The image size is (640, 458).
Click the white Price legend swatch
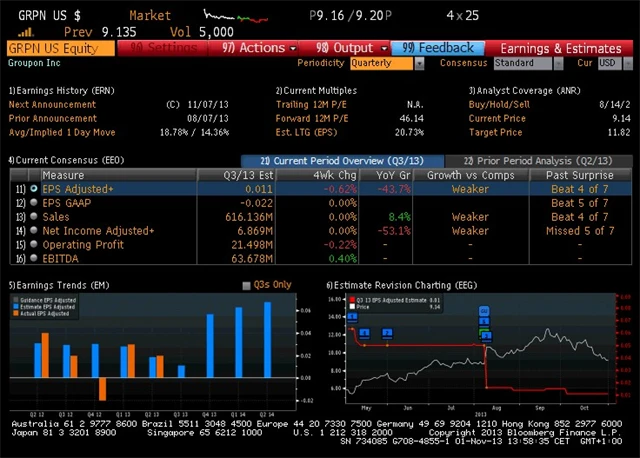coord(352,307)
